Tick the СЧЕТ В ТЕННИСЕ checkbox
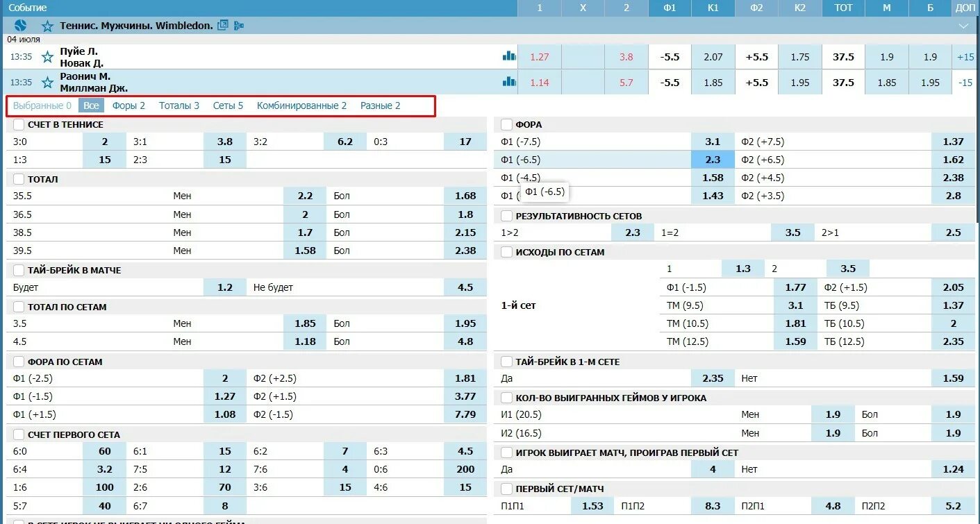The width and height of the screenshot is (980, 524). (x=19, y=124)
